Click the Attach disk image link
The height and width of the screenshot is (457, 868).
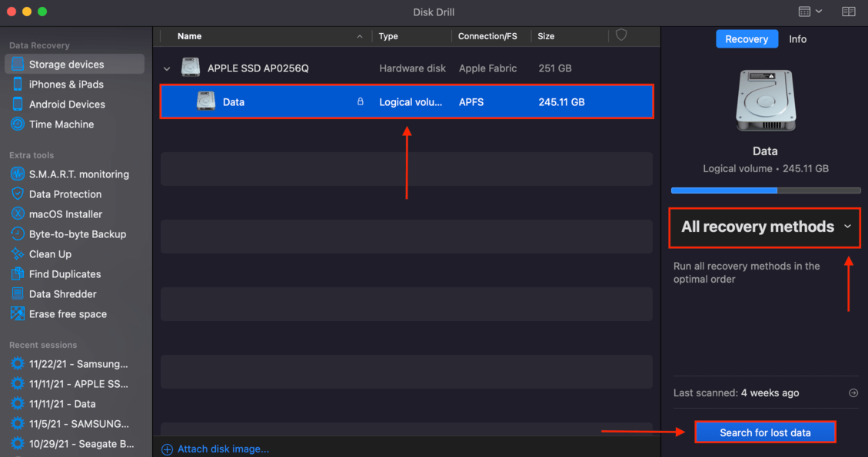(x=223, y=449)
